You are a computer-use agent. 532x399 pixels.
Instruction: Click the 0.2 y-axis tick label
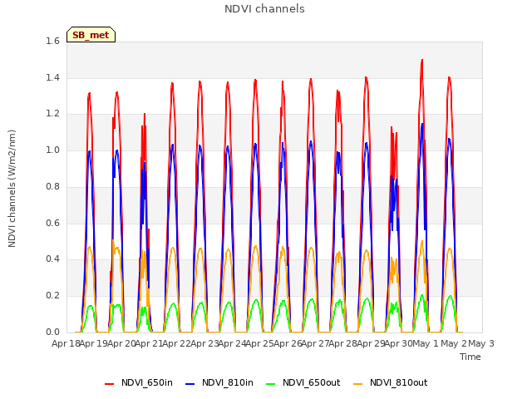tap(52, 296)
